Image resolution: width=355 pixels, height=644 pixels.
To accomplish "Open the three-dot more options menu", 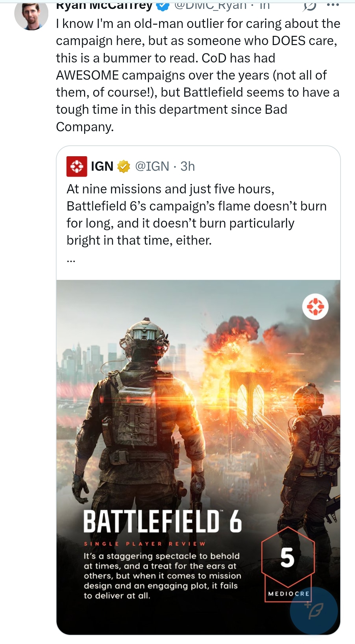I will pyautogui.click(x=333, y=5).
